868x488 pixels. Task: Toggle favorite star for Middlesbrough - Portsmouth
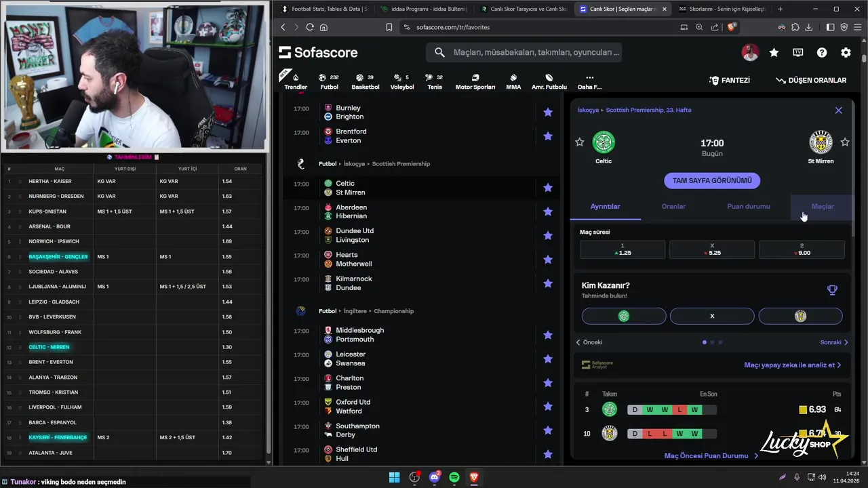point(548,335)
